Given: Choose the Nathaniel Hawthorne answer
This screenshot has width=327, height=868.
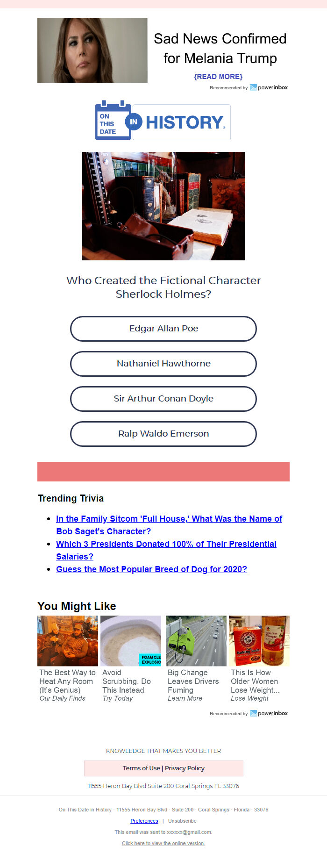Looking at the screenshot, I should (x=163, y=364).
